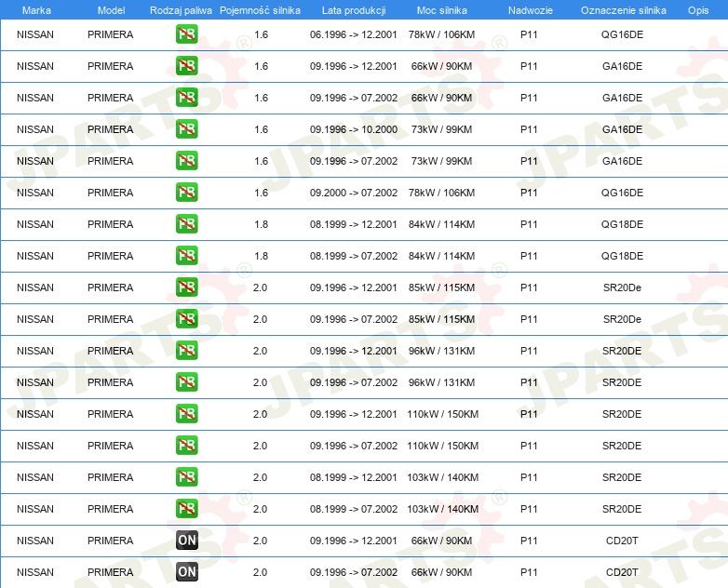Click 1.8 capacity in QG18DE 12.2001 row
Image resolution: width=728 pixels, height=588 pixels.
pos(261,223)
